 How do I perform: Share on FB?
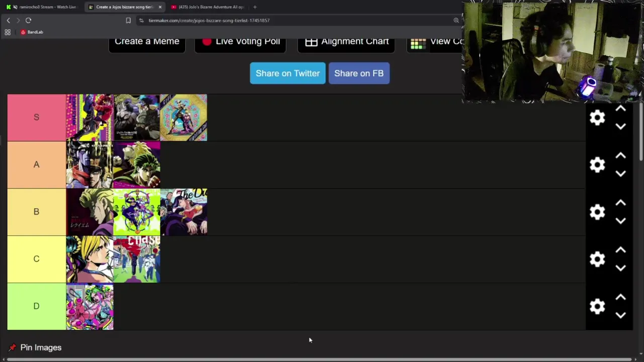(x=359, y=73)
